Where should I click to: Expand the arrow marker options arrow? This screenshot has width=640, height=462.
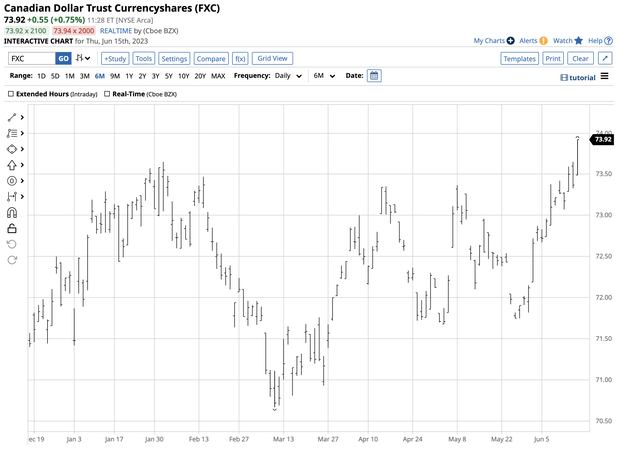(22, 165)
